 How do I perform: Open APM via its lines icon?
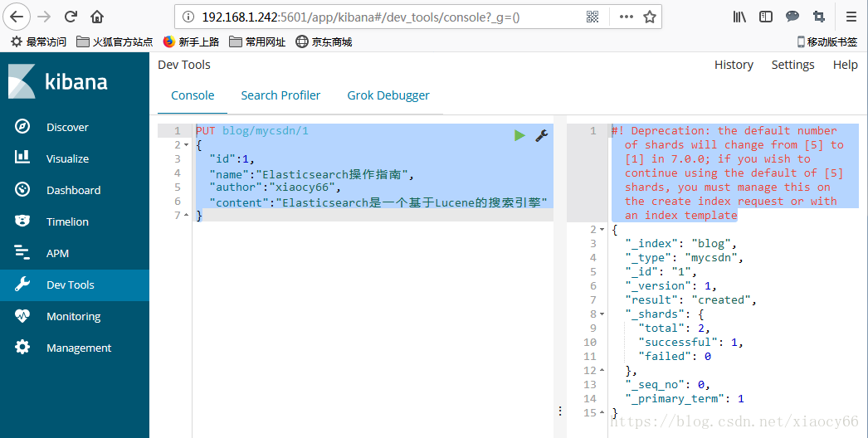tap(22, 252)
